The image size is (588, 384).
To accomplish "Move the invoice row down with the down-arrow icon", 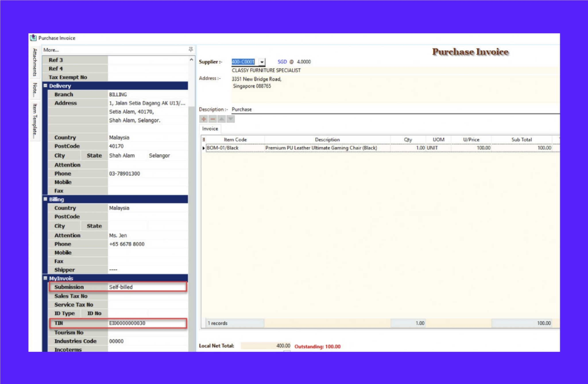I will pyautogui.click(x=230, y=119).
